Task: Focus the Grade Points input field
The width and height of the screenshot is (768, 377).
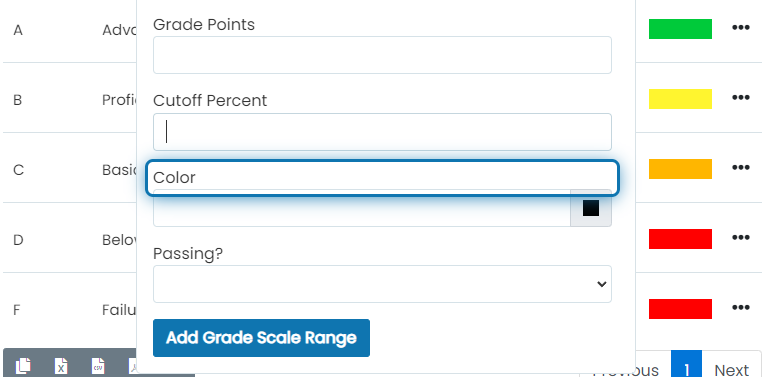Action: tap(382, 55)
